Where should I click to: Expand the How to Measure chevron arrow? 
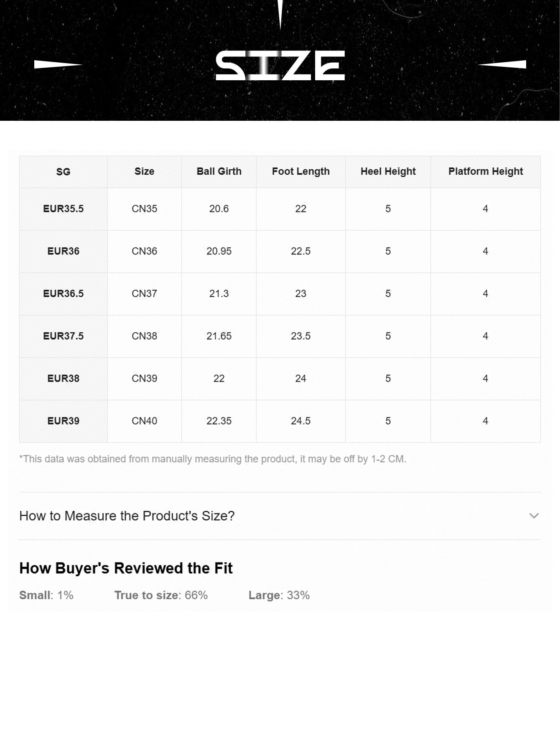click(534, 516)
